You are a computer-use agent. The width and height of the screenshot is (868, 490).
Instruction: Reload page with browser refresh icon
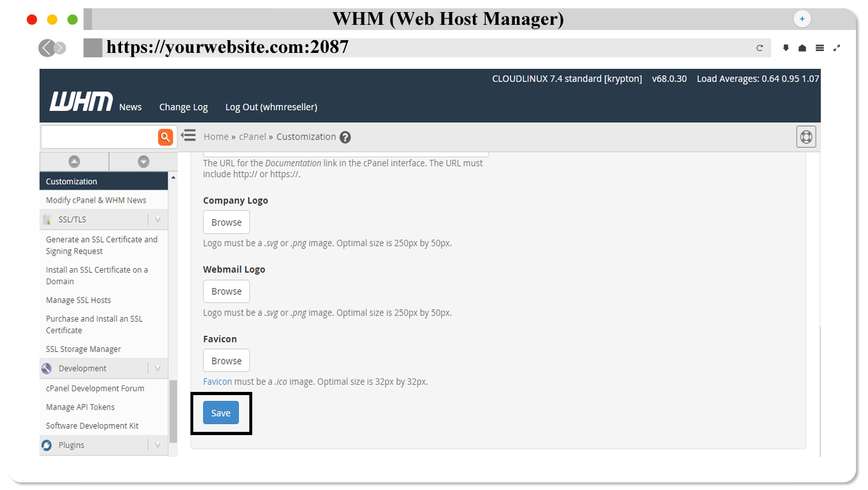point(760,48)
